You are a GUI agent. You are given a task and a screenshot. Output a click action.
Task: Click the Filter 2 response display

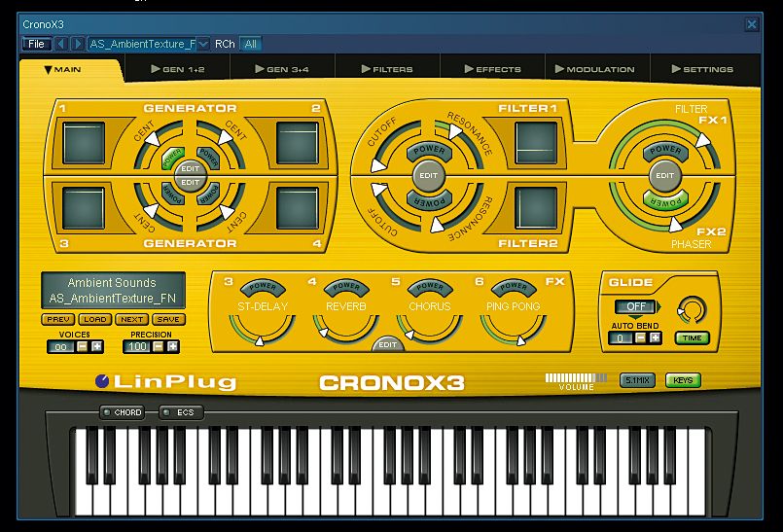coord(536,208)
